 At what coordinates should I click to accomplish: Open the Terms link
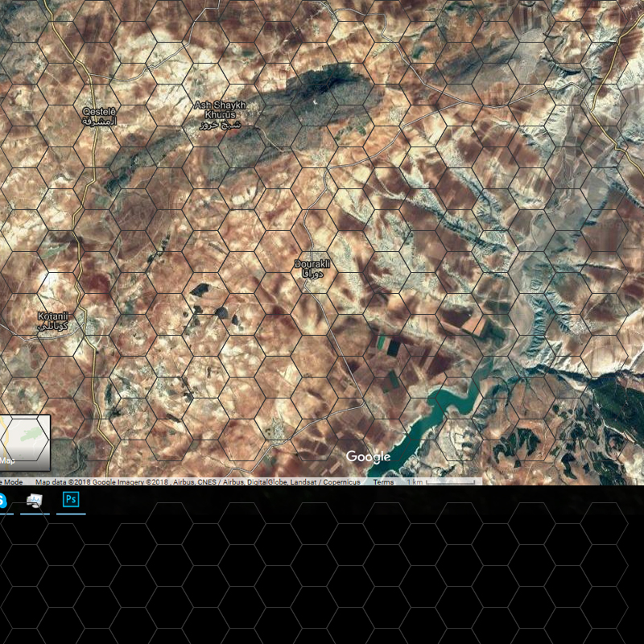(383, 481)
